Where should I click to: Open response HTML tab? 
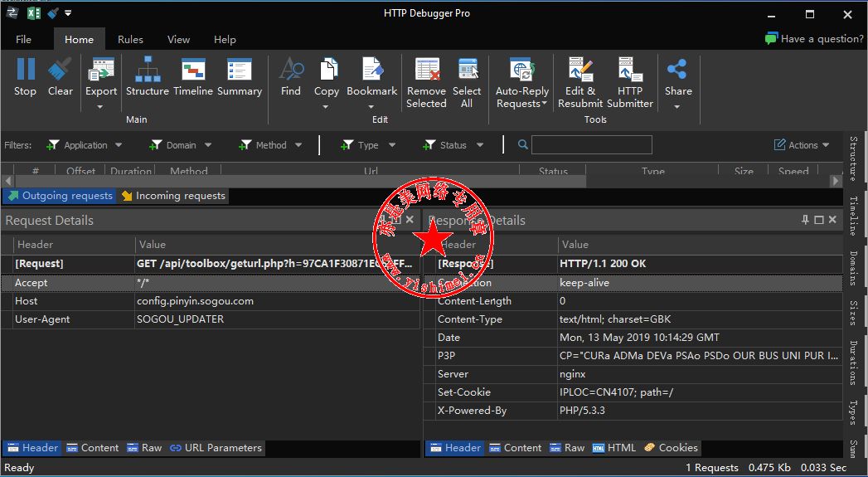[x=614, y=448]
